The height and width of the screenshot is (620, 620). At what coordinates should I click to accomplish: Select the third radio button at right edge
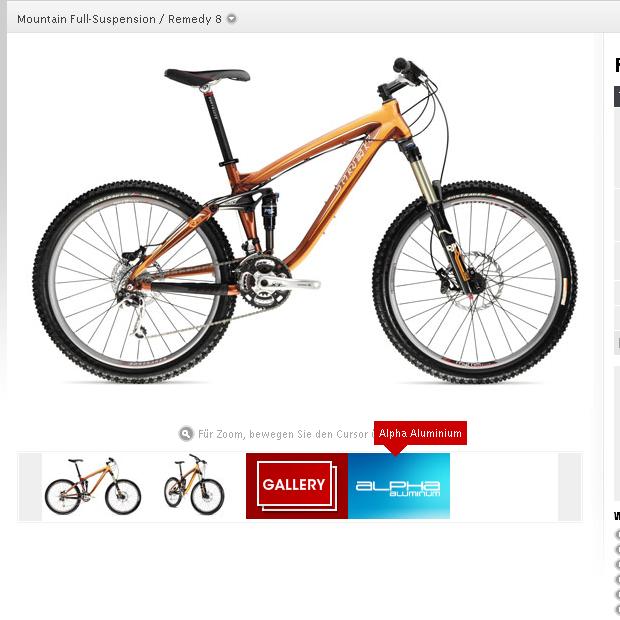(x=617, y=564)
